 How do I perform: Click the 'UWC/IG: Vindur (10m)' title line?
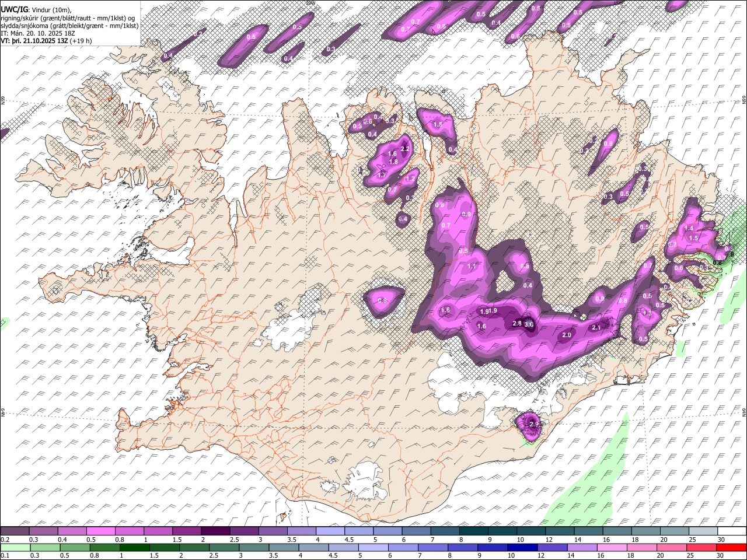click(x=36, y=9)
